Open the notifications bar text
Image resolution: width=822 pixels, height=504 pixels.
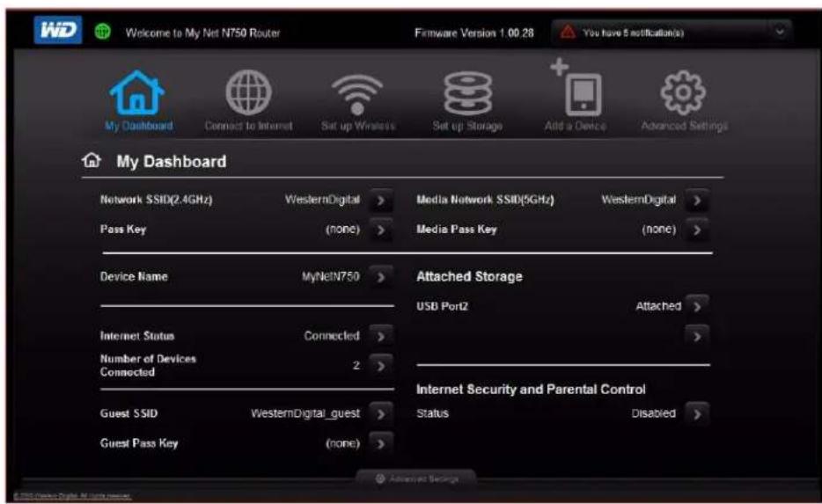633,33
